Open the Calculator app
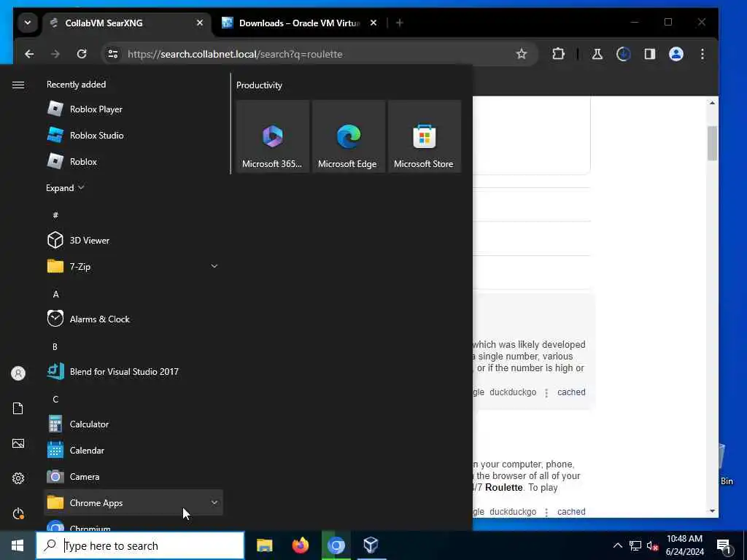Image resolution: width=747 pixels, height=560 pixels. (x=133, y=424)
